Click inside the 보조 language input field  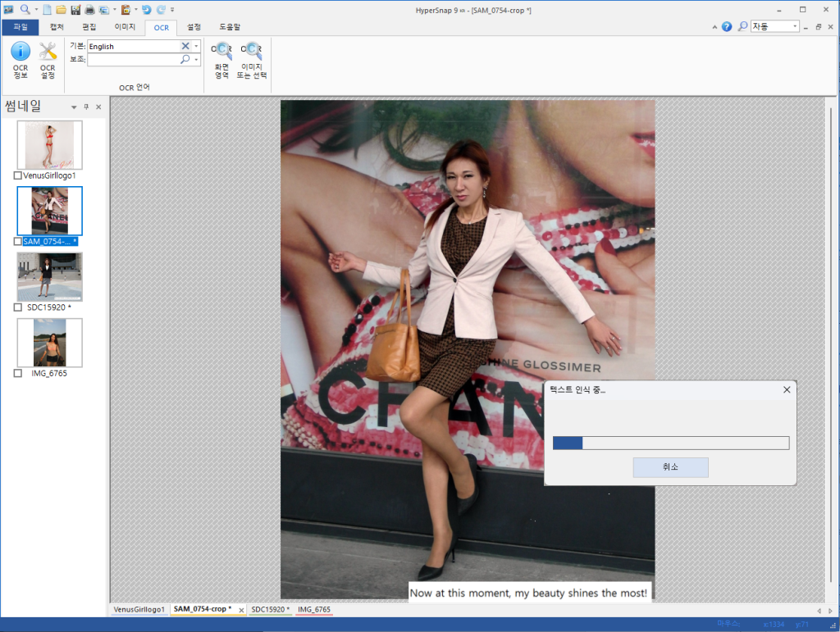[x=134, y=59]
